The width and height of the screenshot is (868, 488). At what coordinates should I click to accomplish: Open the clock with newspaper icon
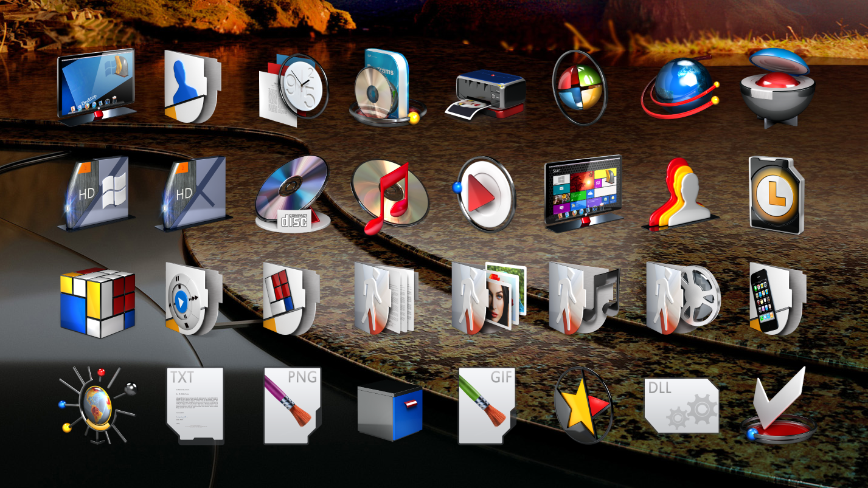(x=293, y=90)
